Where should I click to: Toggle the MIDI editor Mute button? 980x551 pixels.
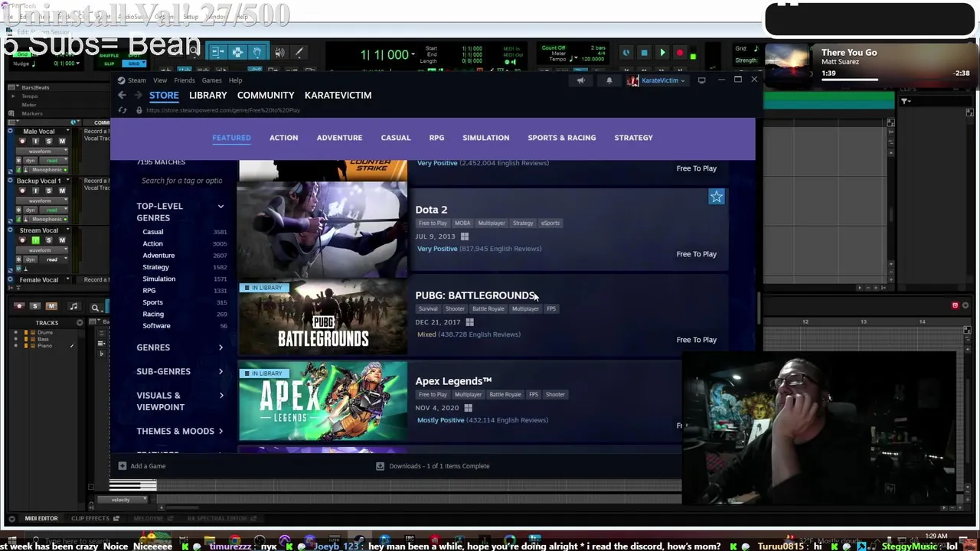(x=51, y=307)
